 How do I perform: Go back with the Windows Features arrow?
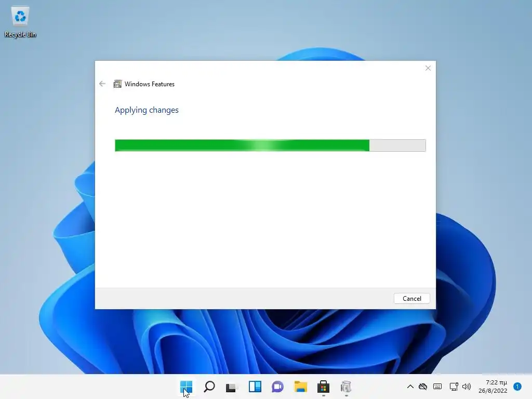coord(102,84)
